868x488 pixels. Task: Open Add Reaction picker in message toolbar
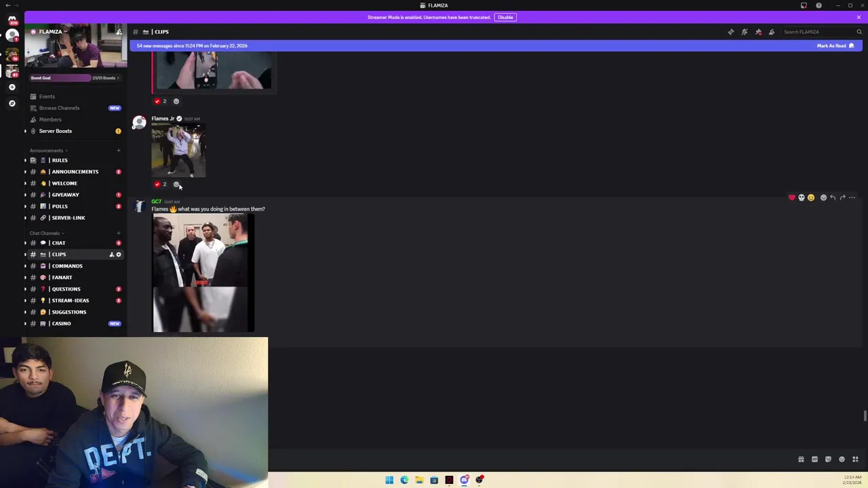tap(823, 197)
